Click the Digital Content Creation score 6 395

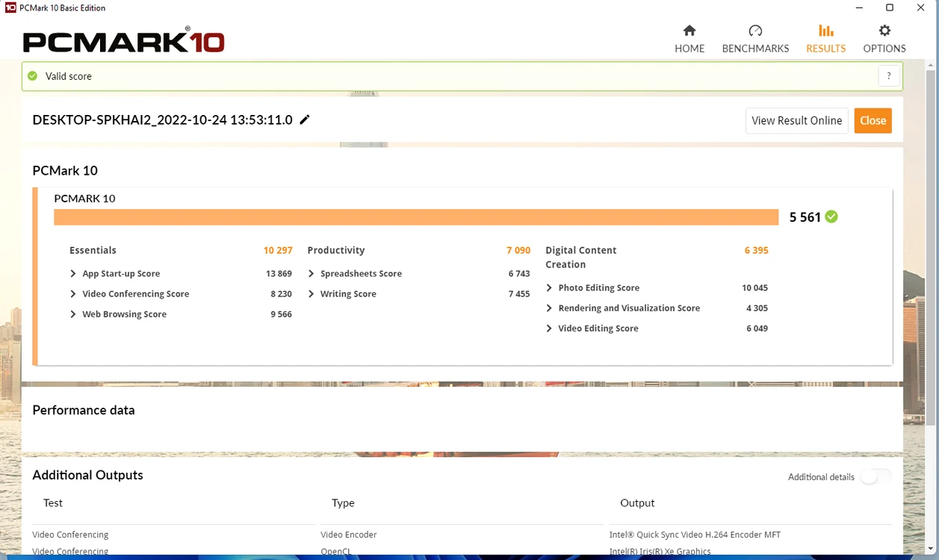pos(756,250)
